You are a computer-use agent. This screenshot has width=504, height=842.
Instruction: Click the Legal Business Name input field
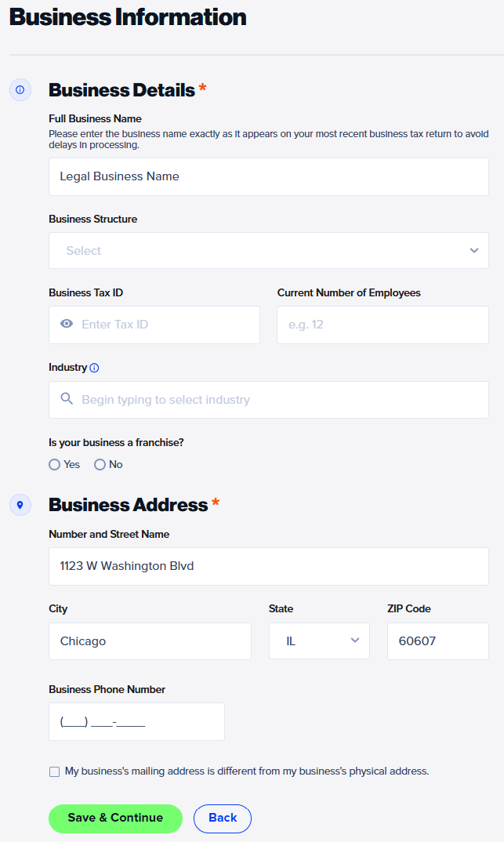coord(268,176)
